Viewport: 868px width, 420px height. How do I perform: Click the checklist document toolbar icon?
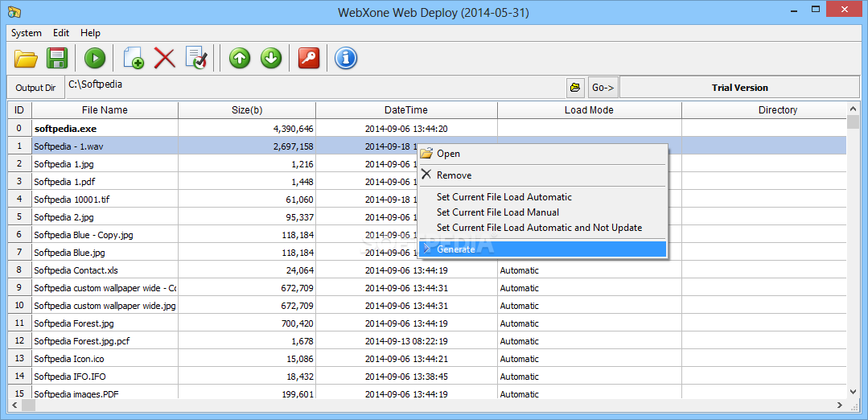(x=196, y=58)
